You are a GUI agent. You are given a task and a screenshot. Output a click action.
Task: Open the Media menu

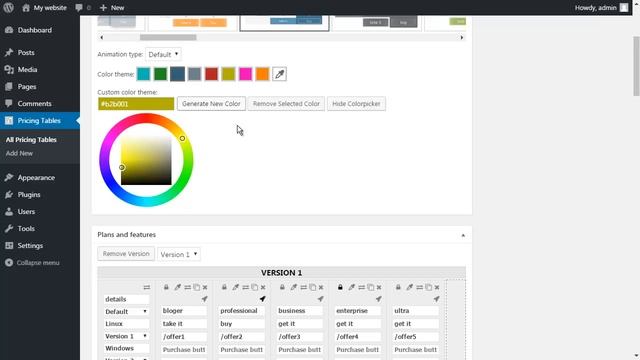point(27,70)
